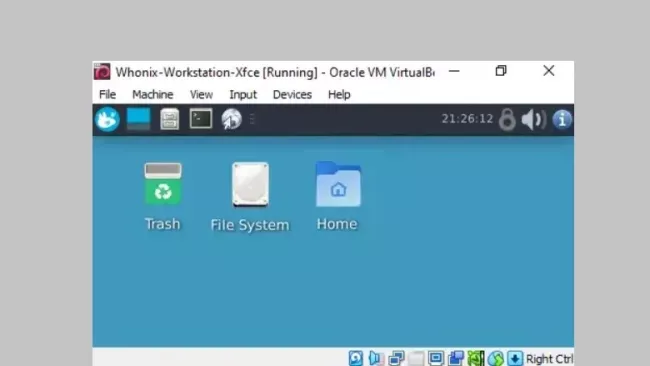Screen dimensions: 650x366
Task: Open the Machine menu
Action: tap(153, 95)
